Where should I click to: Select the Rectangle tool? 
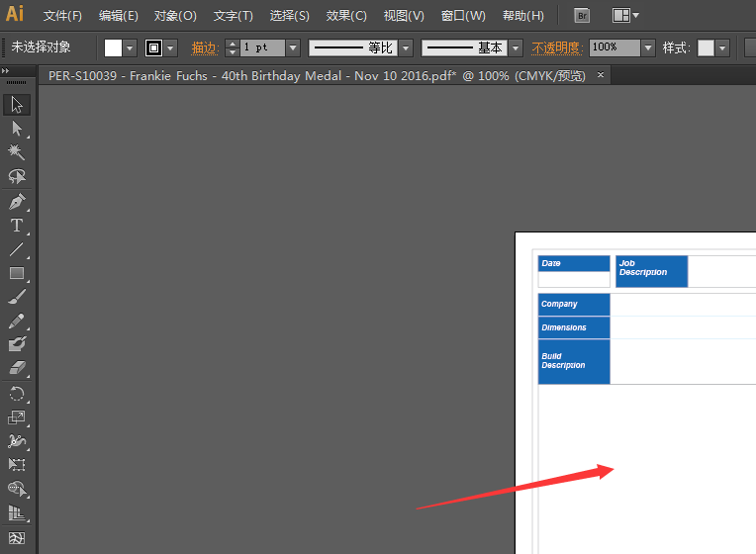(17, 273)
